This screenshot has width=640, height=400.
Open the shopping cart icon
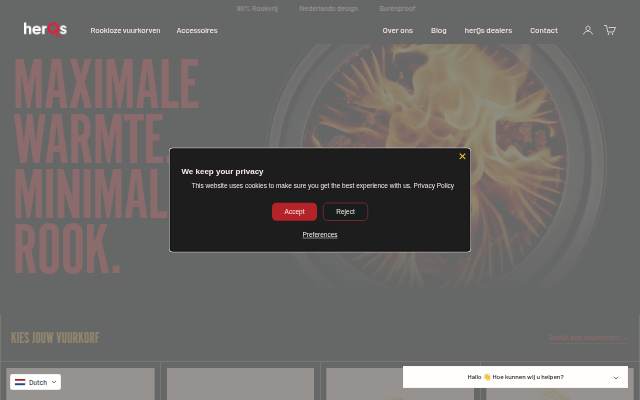click(610, 30)
